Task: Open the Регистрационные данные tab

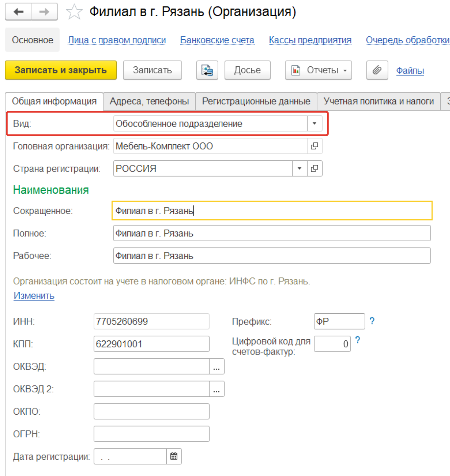Action: pyautogui.click(x=256, y=101)
